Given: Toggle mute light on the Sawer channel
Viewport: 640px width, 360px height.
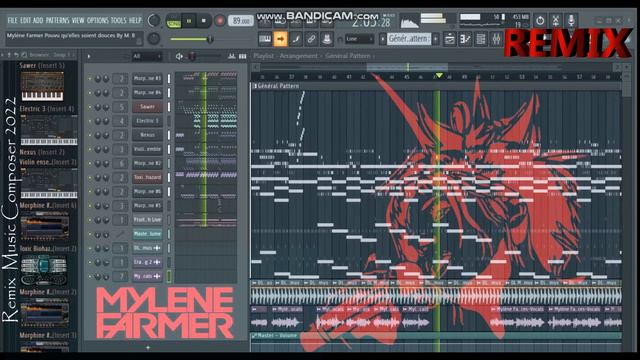Looking at the screenshot, I should [x=90, y=107].
